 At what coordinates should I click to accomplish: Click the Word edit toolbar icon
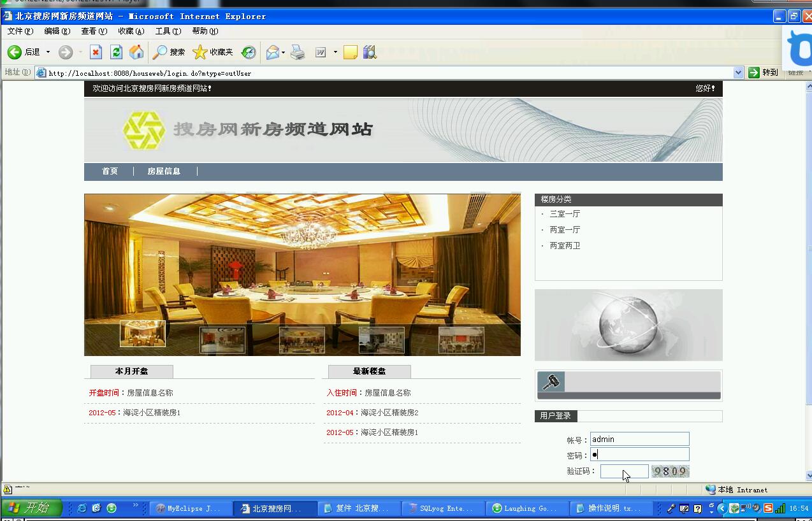pos(321,52)
